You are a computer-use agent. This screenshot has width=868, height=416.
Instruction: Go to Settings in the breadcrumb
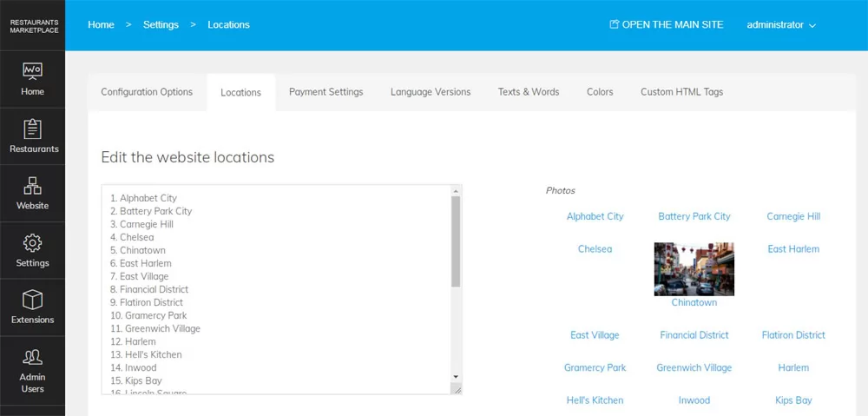point(161,25)
